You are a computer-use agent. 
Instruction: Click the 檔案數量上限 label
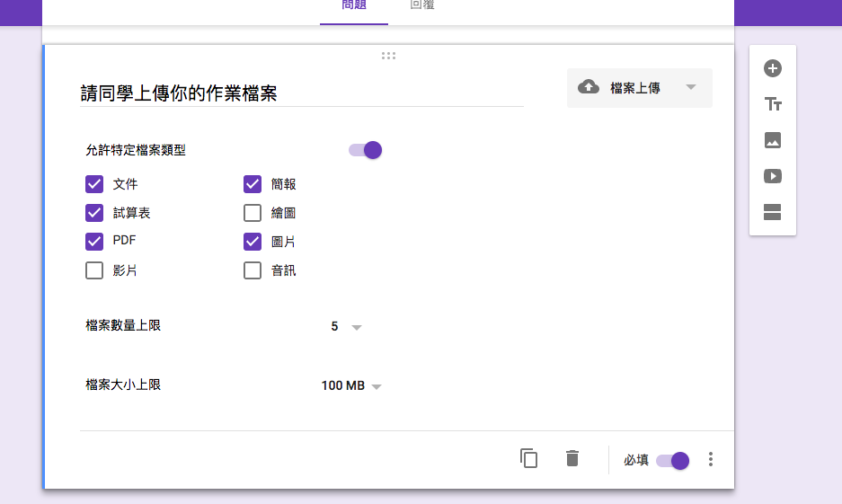click(x=123, y=325)
